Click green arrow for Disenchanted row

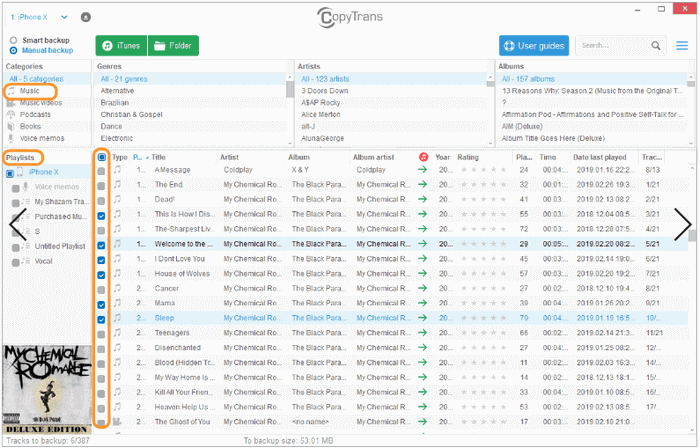(x=422, y=348)
